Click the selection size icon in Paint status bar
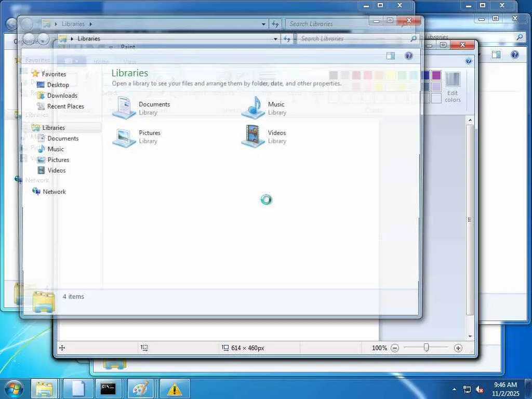The image size is (532, 399). click(x=144, y=348)
